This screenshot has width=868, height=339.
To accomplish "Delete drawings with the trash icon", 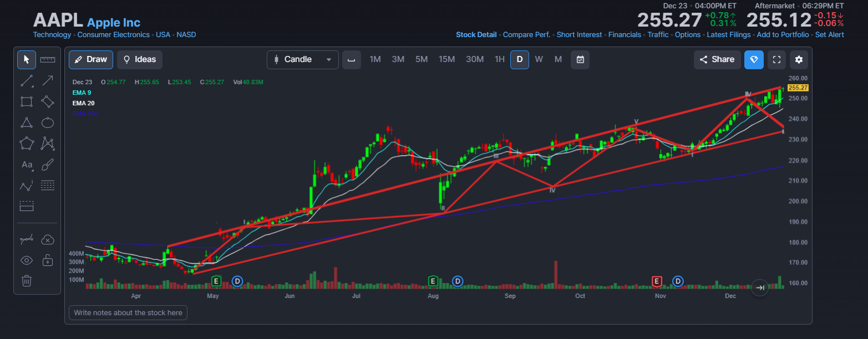I will click(x=27, y=281).
